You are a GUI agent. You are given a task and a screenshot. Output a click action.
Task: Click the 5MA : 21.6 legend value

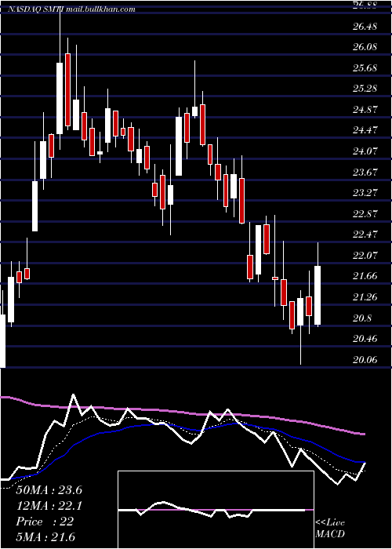[x=45, y=537]
